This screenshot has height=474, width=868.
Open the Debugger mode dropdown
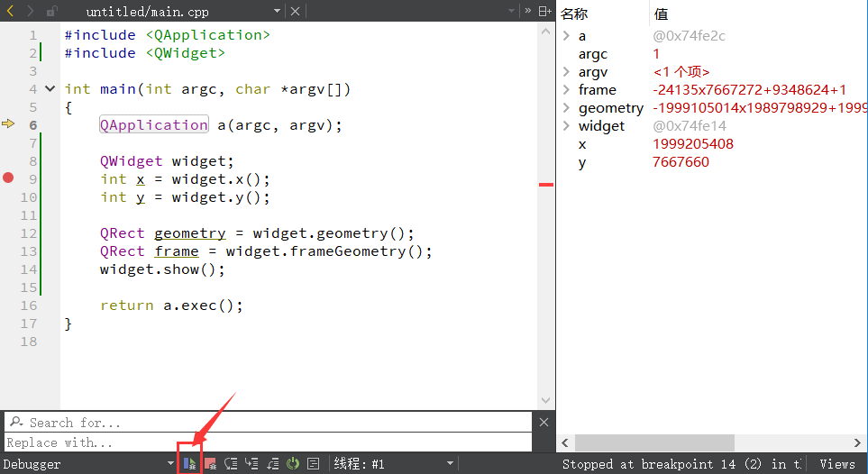(x=88, y=464)
